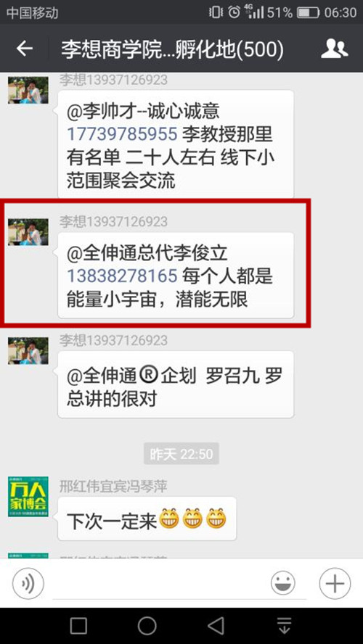The height and width of the screenshot is (644, 363).
Task: Click phone number 17739785955 link
Action: coord(122,133)
